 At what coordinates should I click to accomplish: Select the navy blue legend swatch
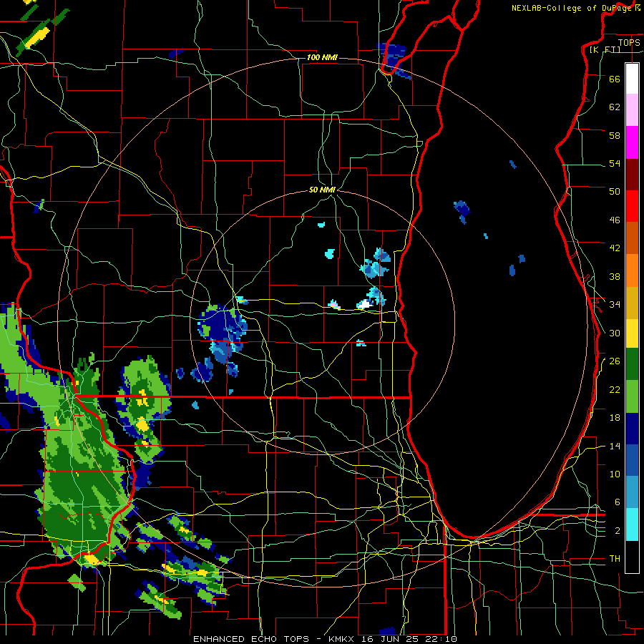click(x=632, y=429)
